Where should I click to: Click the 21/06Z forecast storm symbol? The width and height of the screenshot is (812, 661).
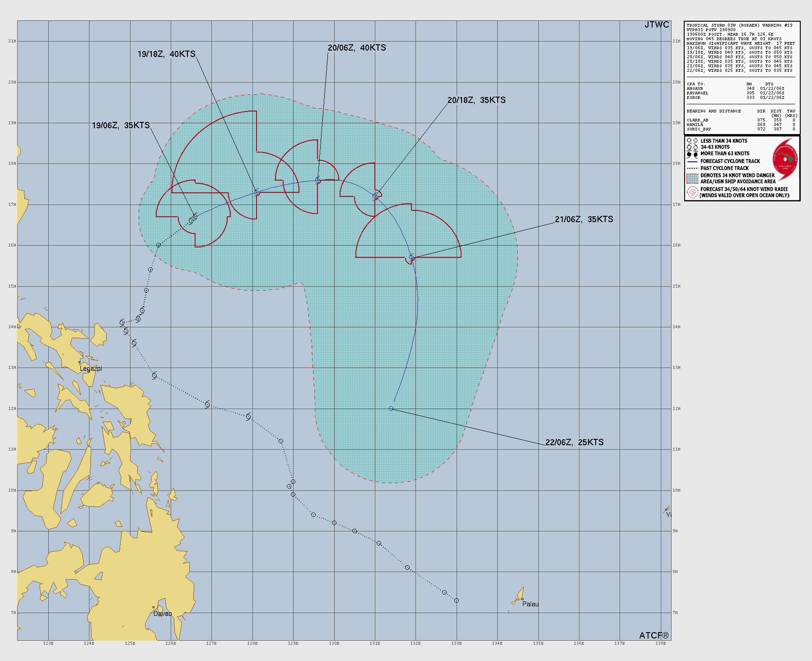pyautogui.click(x=411, y=257)
